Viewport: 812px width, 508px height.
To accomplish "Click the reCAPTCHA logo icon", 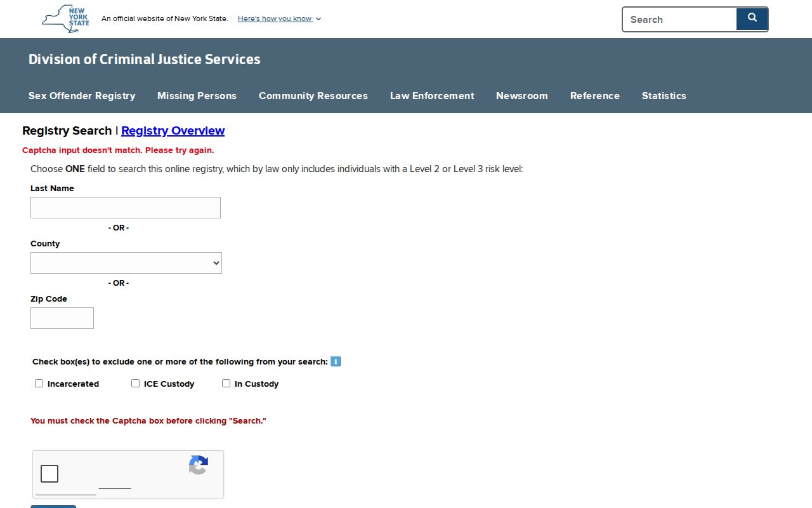I will pos(199,465).
